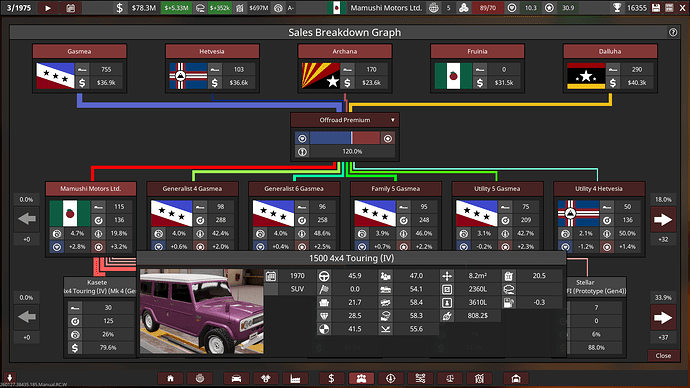This screenshot has width=690, height=388.
Task: Select the Family 5 Gasmea card header
Action: (396, 188)
